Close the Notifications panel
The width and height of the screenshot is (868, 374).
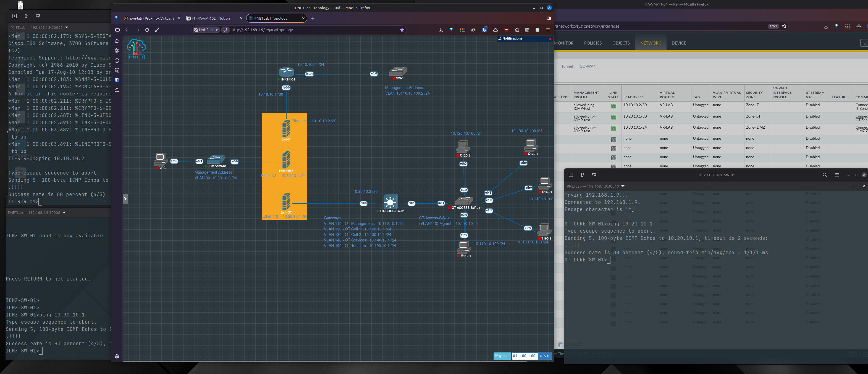tap(550, 39)
